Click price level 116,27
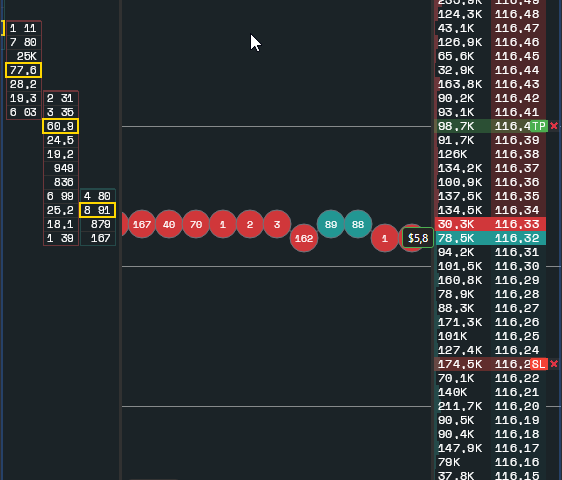Viewport: 562px width, 480px height. pos(517,308)
